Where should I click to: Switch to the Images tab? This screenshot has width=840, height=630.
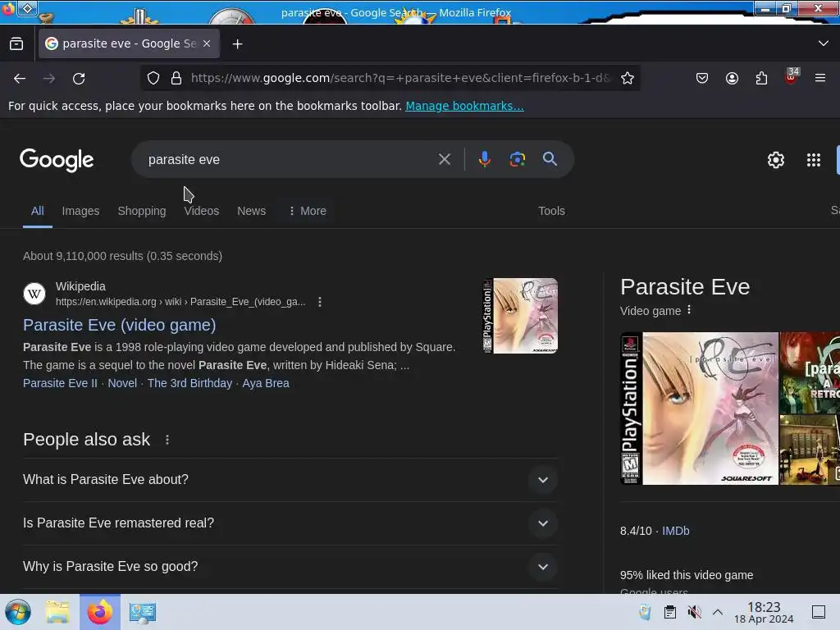coord(81,211)
